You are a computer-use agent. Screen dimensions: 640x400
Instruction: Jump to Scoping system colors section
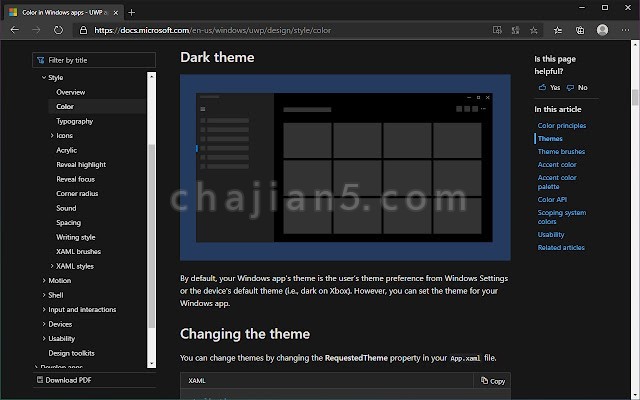[x=562, y=217]
